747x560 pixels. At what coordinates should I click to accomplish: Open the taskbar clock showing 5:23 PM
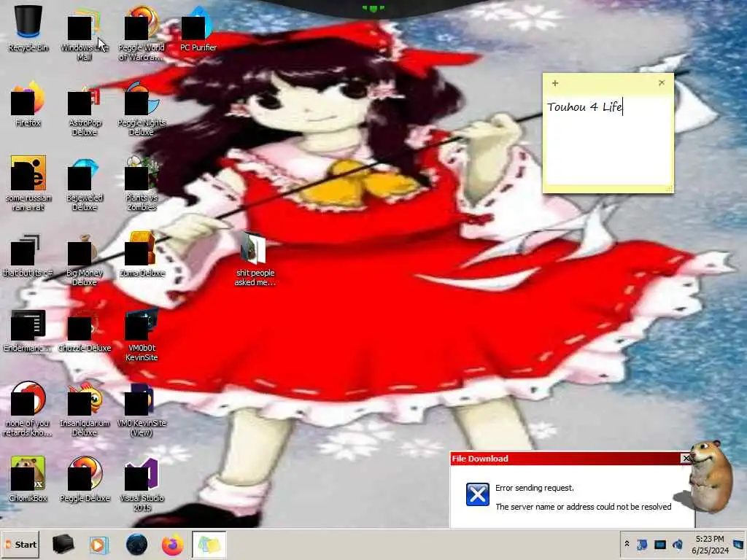click(710, 544)
